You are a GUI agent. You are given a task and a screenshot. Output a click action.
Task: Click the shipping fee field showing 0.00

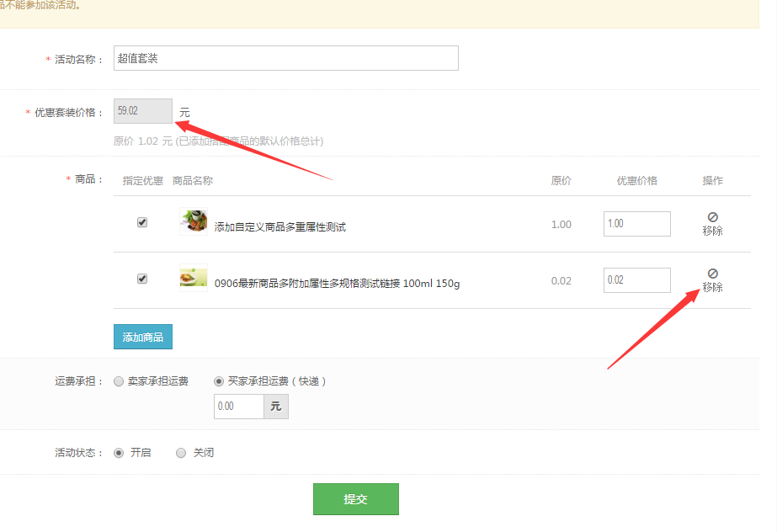pos(239,407)
